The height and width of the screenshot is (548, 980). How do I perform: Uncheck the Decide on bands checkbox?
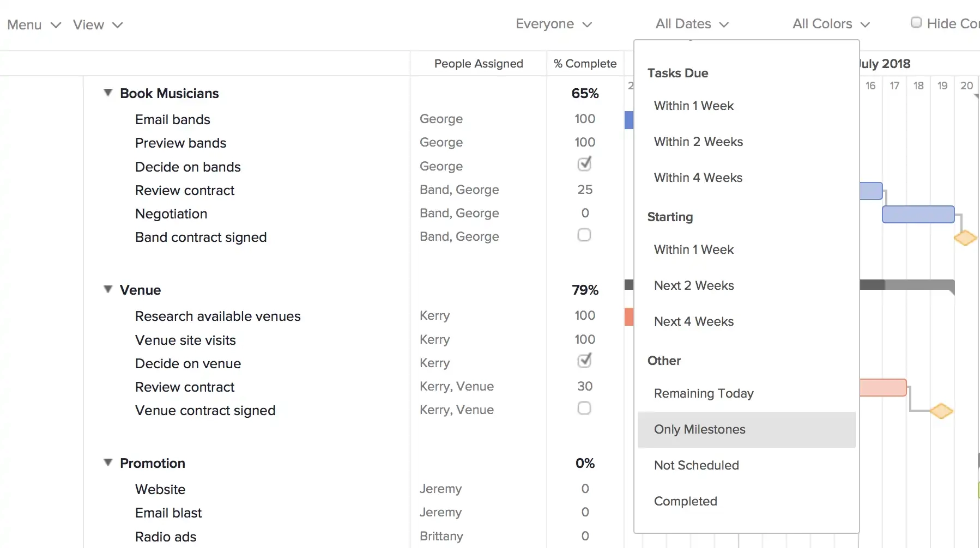(x=584, y=164)
